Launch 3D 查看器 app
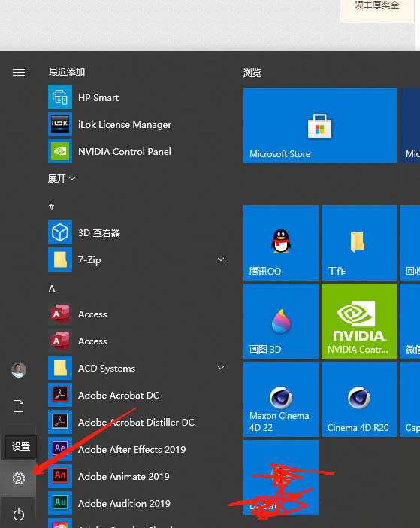Image resolution: width=420 pixels, height=528 pixels. coord(99,232)
